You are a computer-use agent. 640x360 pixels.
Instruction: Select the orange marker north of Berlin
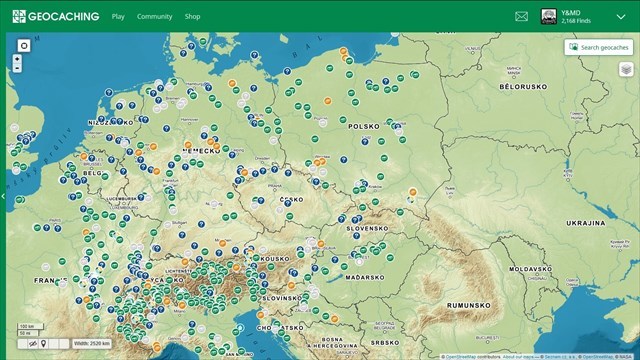pyautogui.click(x=232, y=83)
